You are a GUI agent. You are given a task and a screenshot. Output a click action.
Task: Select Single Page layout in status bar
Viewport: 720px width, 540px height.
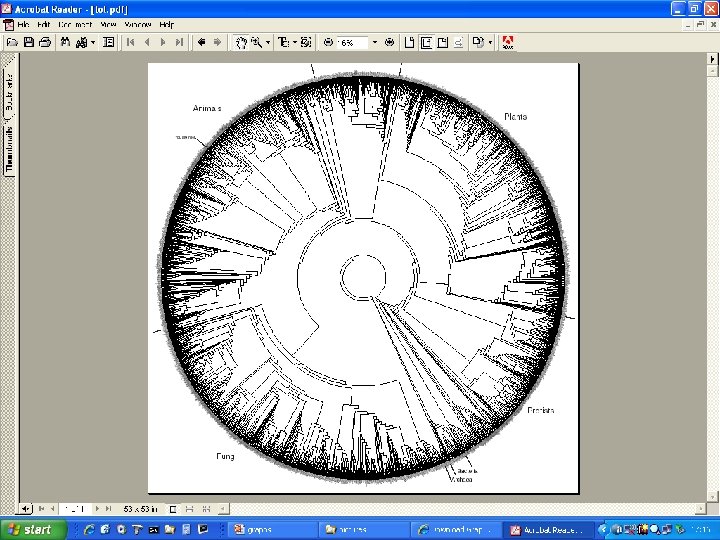173,509
